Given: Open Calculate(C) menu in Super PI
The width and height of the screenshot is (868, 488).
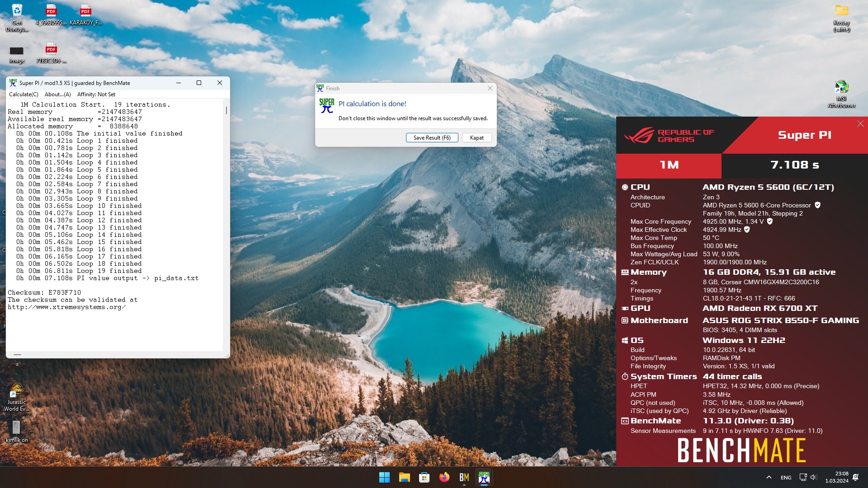Looking at the screenshot, I should [24, 94].
